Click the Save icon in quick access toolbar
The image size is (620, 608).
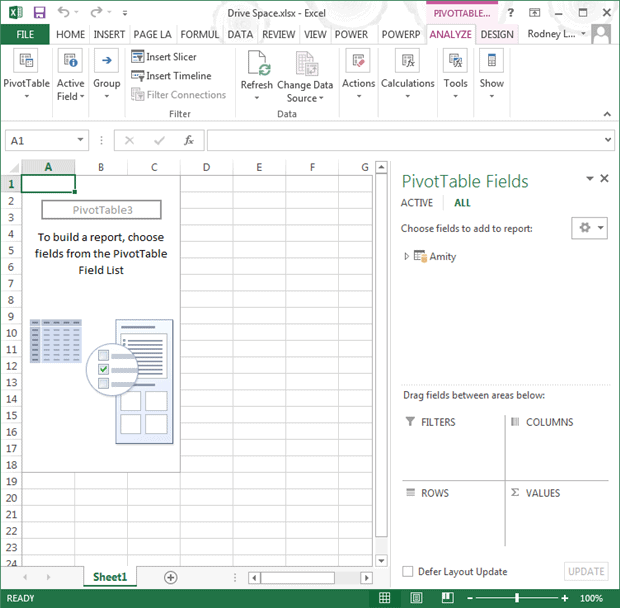[x=40, y=13]
